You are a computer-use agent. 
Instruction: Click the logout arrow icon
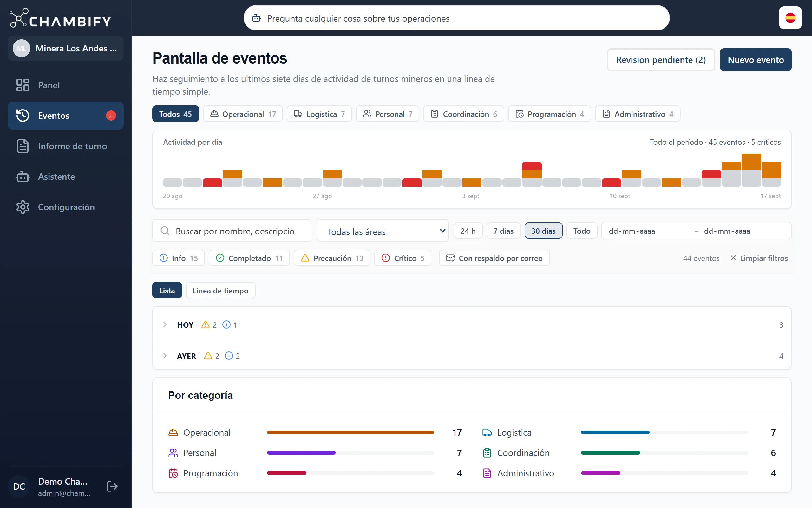pyautogui.click(x=112, y=486)
